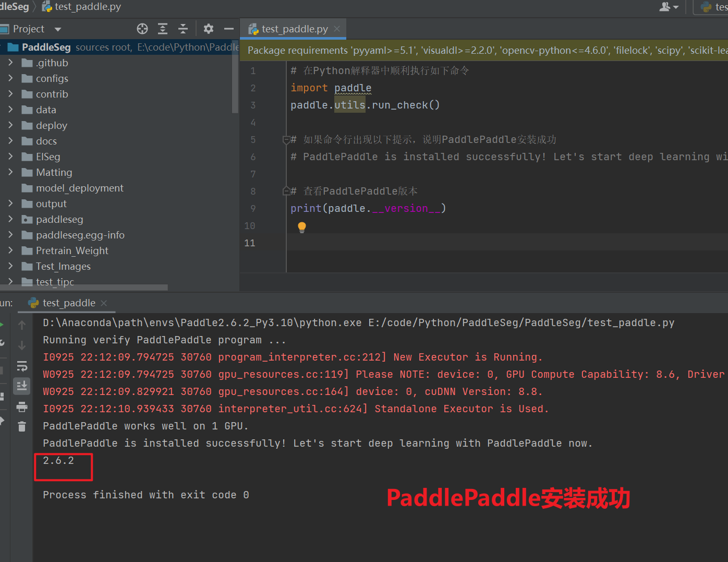Click the down navigation arrow beside the console

coord(21,345)
